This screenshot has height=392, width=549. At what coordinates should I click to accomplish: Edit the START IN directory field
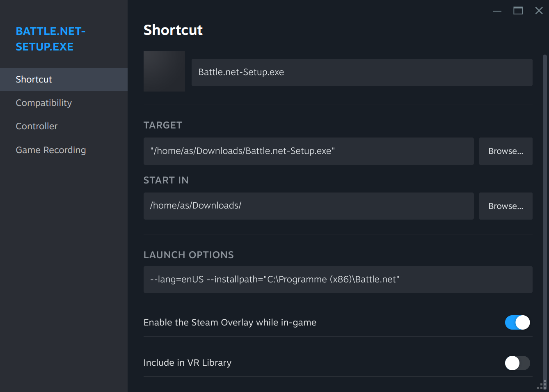tap(309, 206)
